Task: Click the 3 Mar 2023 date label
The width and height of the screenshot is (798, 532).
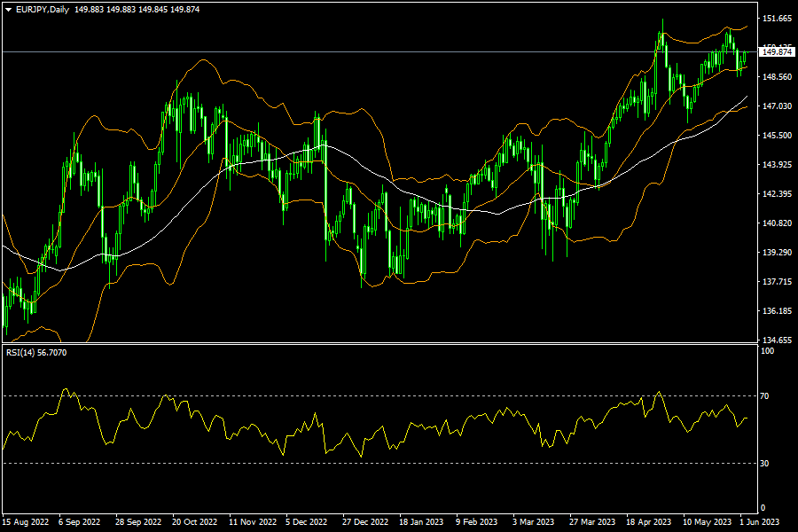Action: (x=533, y=522)
